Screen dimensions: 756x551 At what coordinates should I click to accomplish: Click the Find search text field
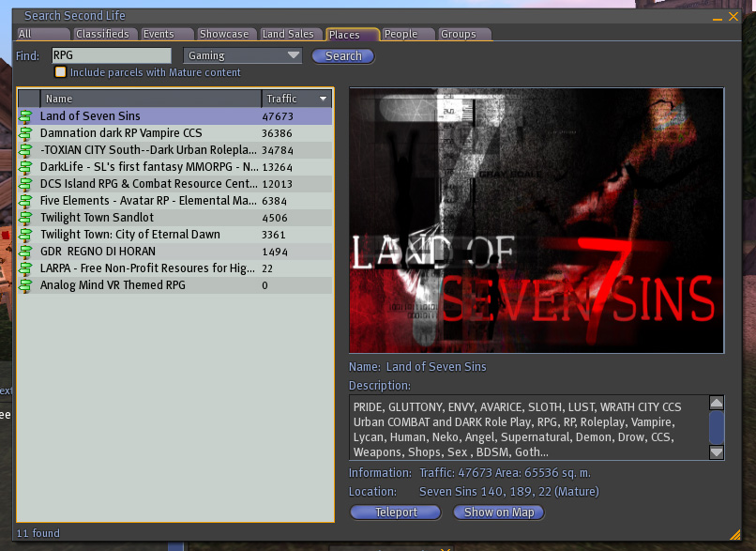tap(111, 56)
